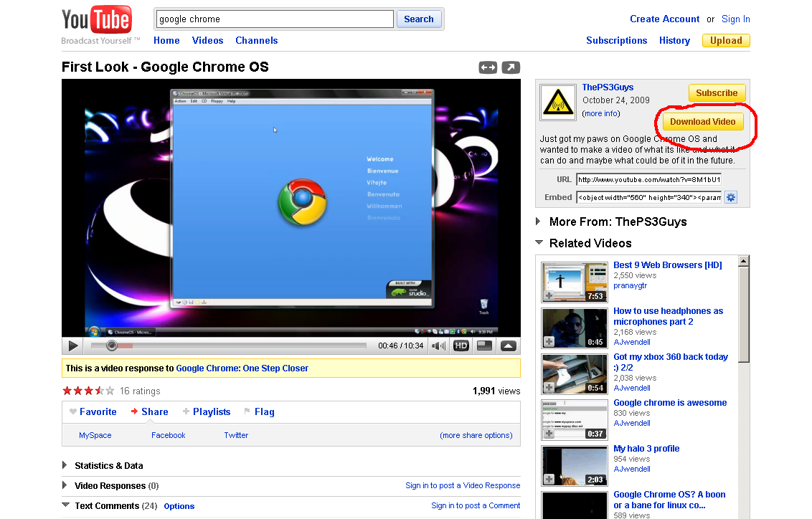The image size is (812, 519).
Task: Share video to MySpace
Action: (x=95, y=435)
